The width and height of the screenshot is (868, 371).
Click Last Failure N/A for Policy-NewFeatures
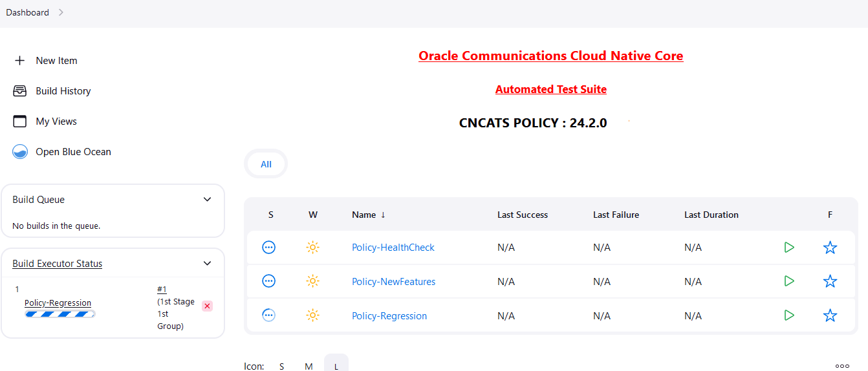[602, 281]
